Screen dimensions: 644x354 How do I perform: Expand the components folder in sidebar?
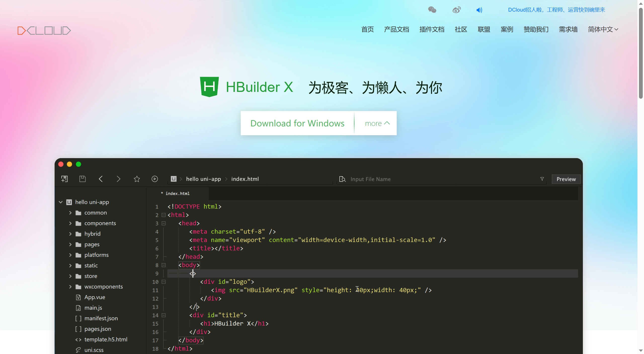pyautogui.click(x=70, y=223)
